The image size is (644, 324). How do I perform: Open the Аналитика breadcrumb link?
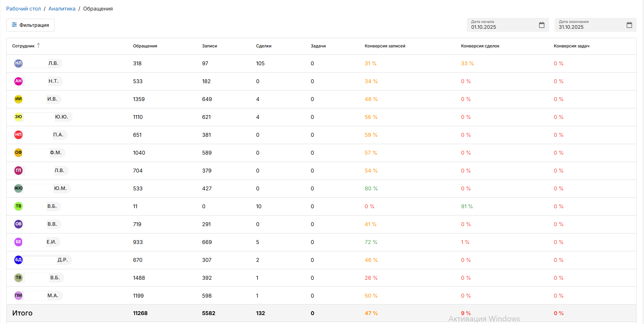[x=62, y=9]
